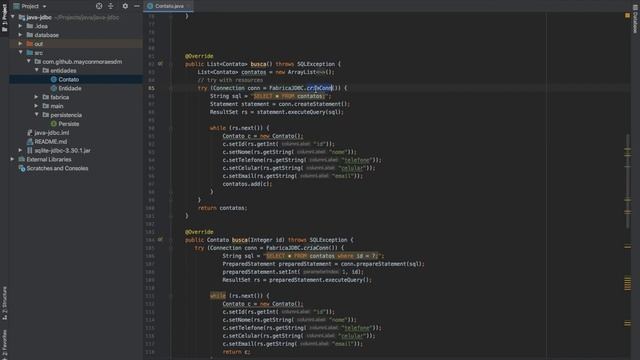
Task: Select java-jdbc.iml file
Action: pyautogui.click(x=51, y=133)
